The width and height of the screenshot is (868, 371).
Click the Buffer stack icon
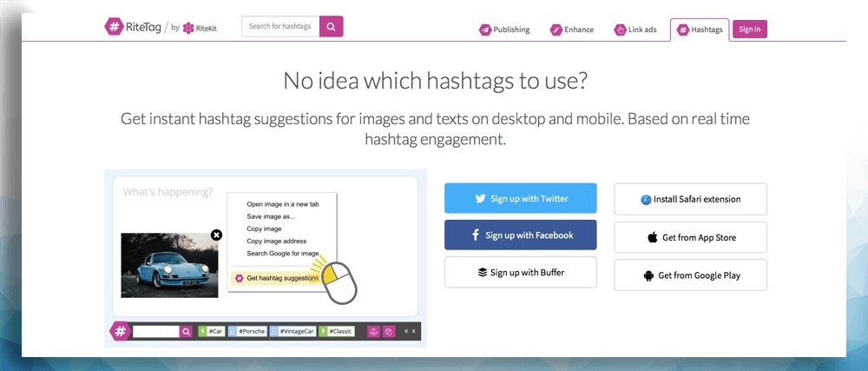point(483,273)
